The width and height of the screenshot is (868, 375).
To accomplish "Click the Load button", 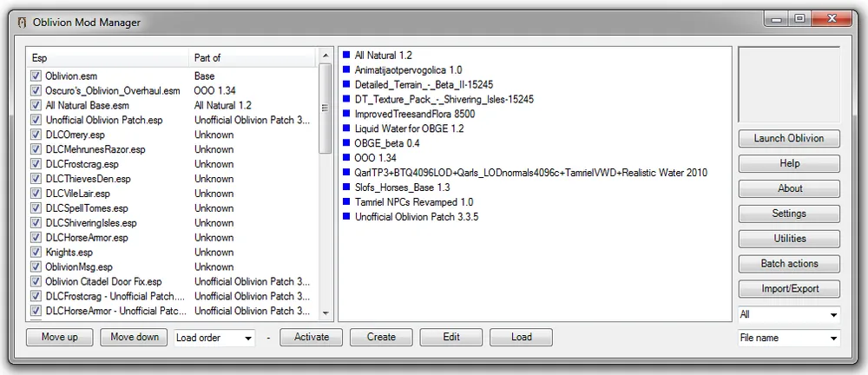I will click(521, 337).
